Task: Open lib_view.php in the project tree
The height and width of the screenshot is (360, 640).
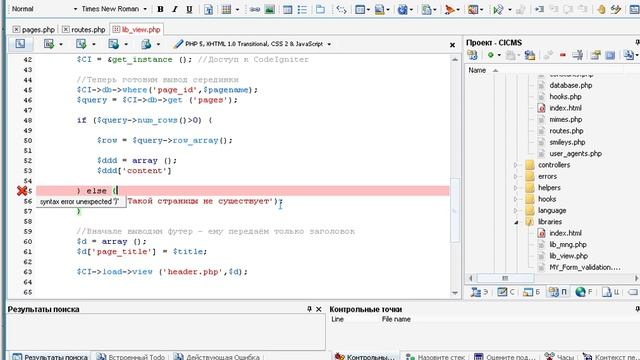Action: pyautogui.click(x=569, y=256)
